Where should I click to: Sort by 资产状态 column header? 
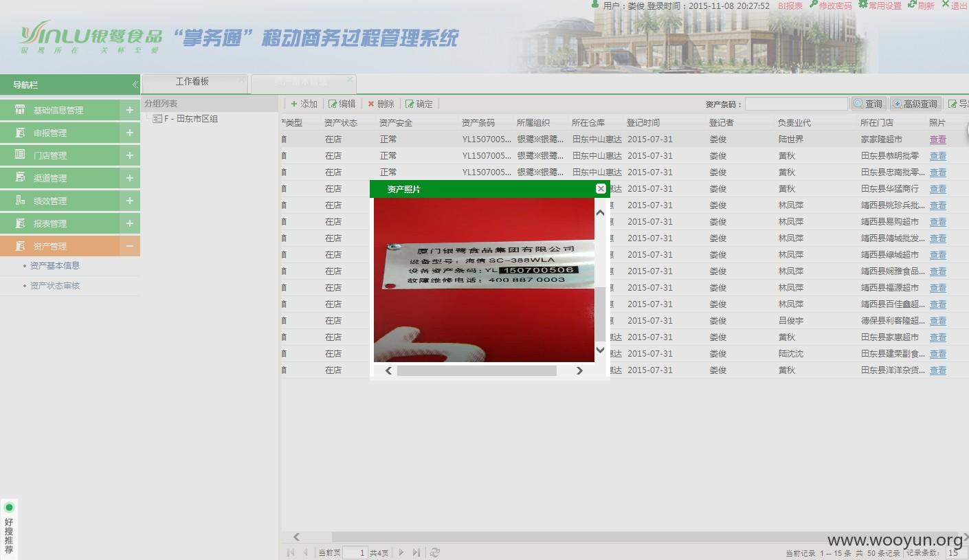(x=341, y=123)
